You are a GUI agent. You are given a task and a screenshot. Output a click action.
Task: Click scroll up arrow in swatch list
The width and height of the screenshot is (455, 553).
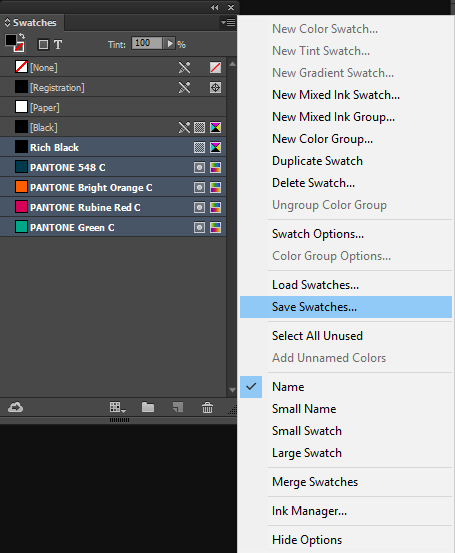click(232, 64)
